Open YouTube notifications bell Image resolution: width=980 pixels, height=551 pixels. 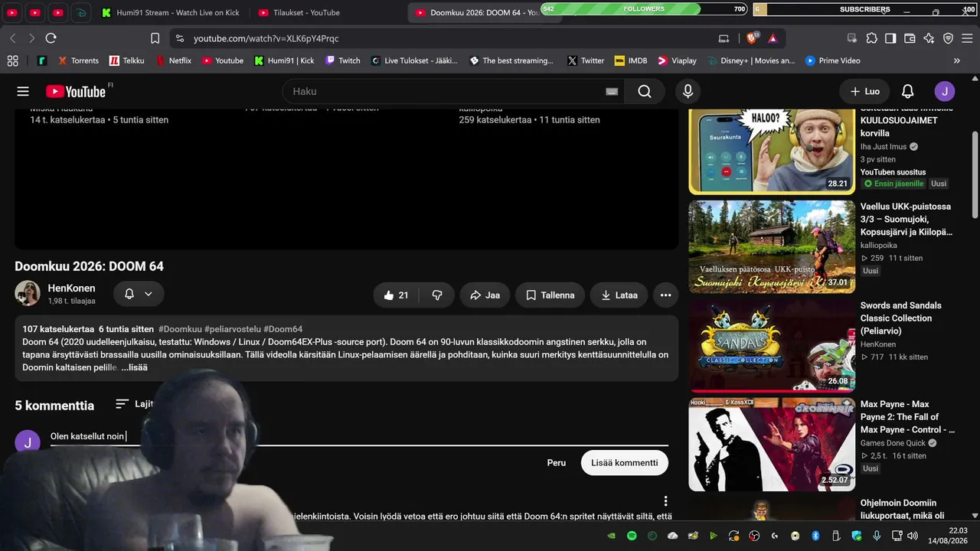(x=907, y=92)
